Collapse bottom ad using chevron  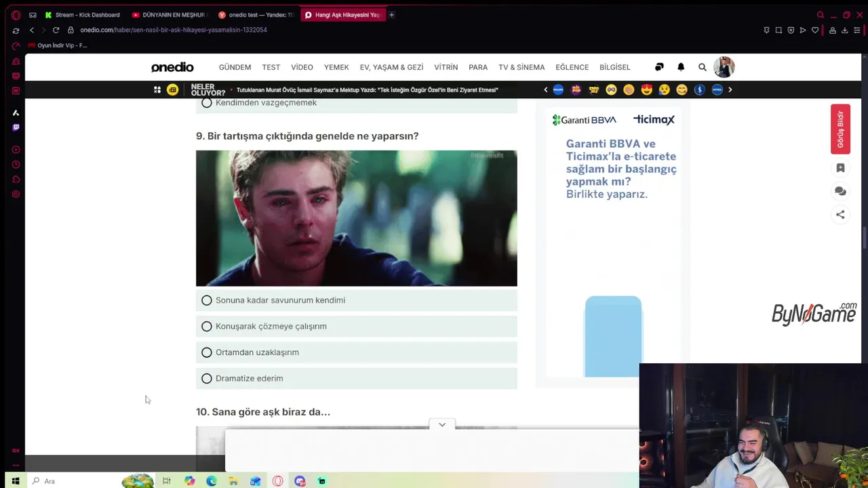[x=442, y=424]
